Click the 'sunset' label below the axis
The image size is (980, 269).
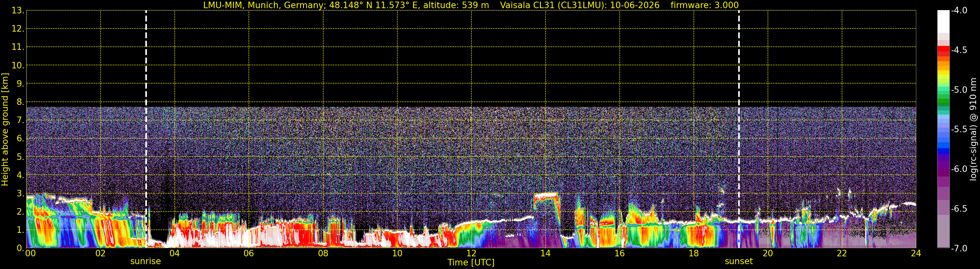click(x=739, y=262)
